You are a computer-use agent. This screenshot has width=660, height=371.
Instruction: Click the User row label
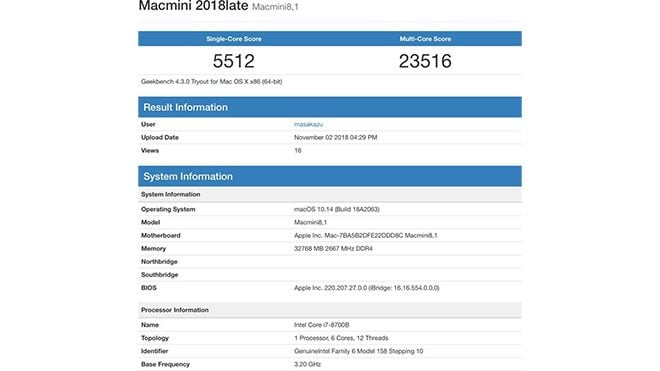[x=148, y=124]
